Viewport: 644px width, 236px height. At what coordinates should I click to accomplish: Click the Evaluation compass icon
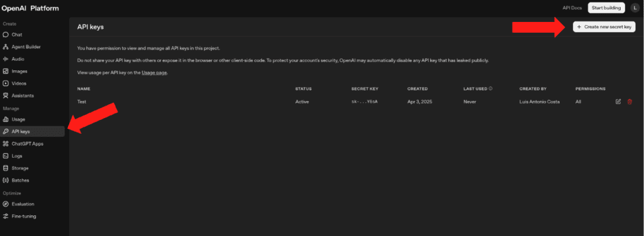pos(6,204)
